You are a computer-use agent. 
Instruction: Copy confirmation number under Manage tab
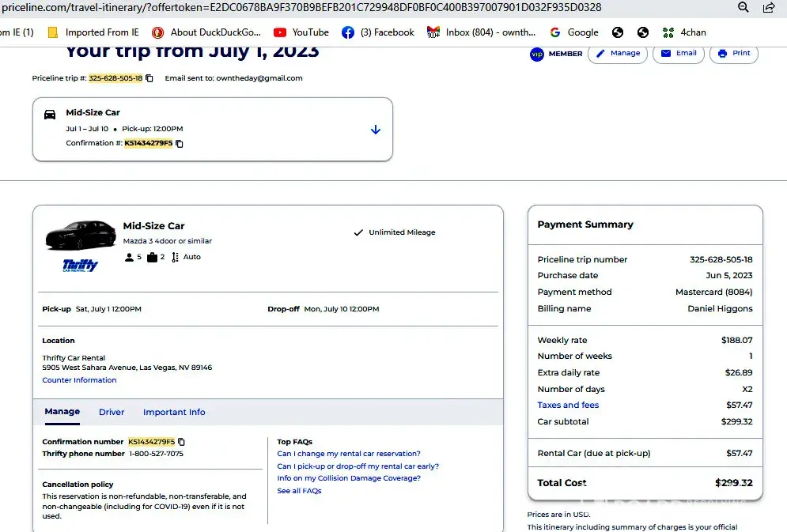click(x=181, y=442)
